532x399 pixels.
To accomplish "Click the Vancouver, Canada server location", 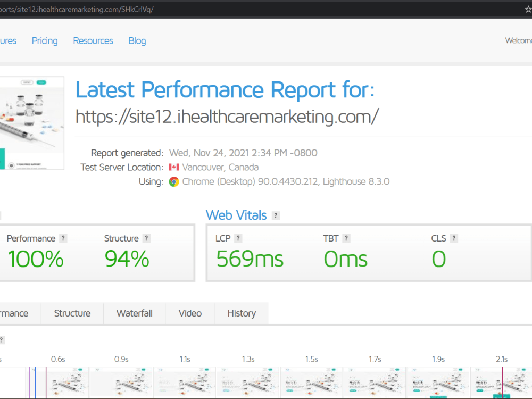I will tap(220, 167).
